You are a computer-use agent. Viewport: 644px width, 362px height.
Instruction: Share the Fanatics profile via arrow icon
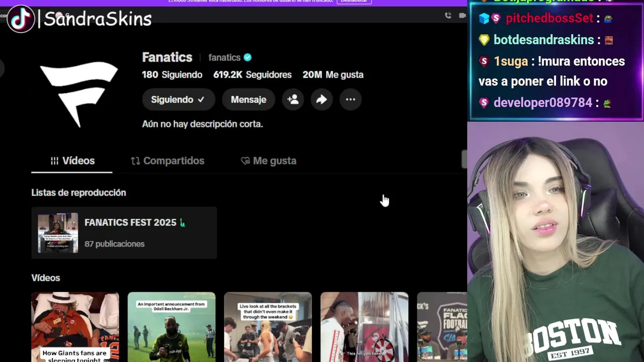321,100
